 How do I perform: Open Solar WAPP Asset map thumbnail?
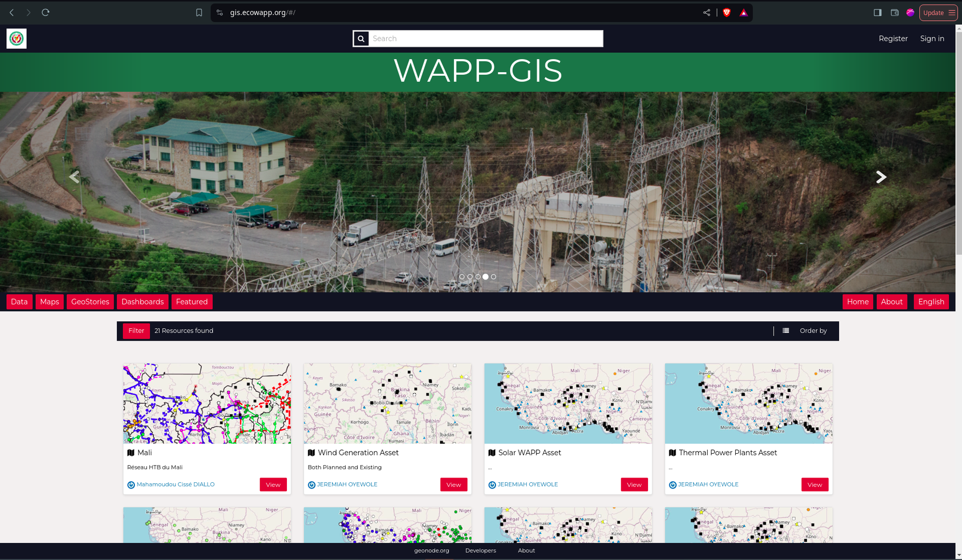tap(568, 403)
